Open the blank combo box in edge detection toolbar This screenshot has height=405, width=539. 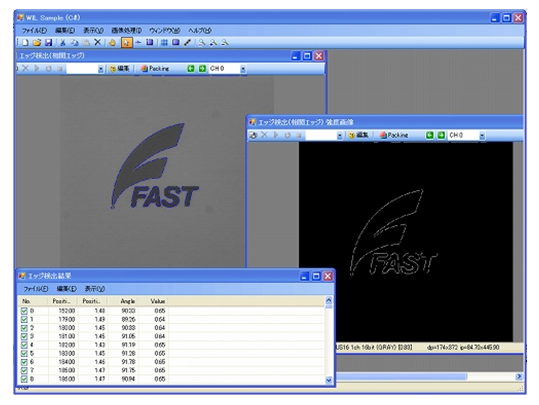pyautogui.click(x=100, y=69)
